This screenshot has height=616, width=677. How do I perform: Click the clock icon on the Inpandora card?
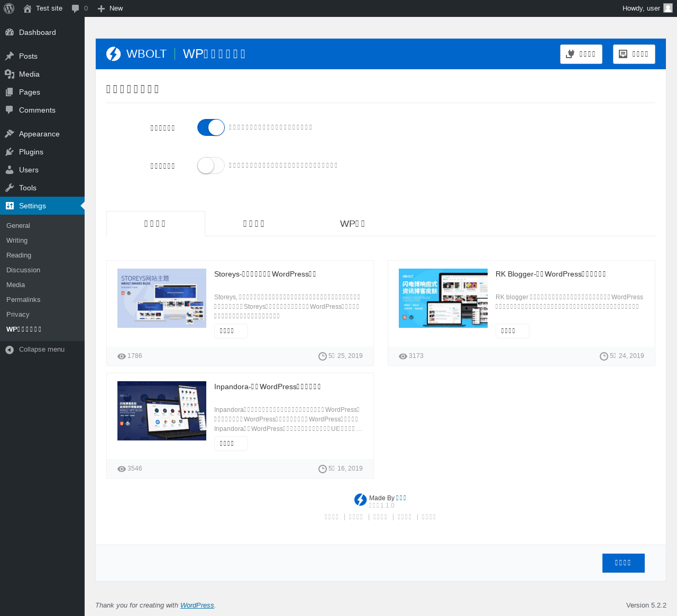coord(323,469)
